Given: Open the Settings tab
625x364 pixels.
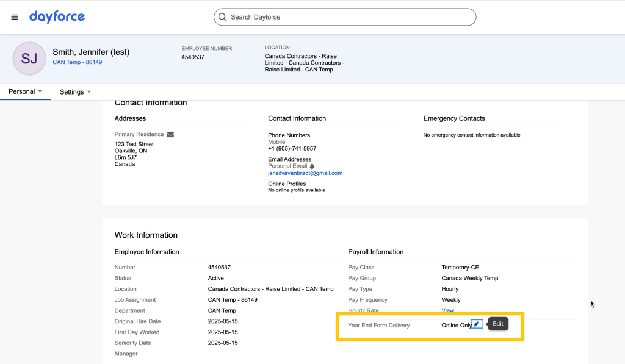Looking at the screenshot, I should pos(71,92).
